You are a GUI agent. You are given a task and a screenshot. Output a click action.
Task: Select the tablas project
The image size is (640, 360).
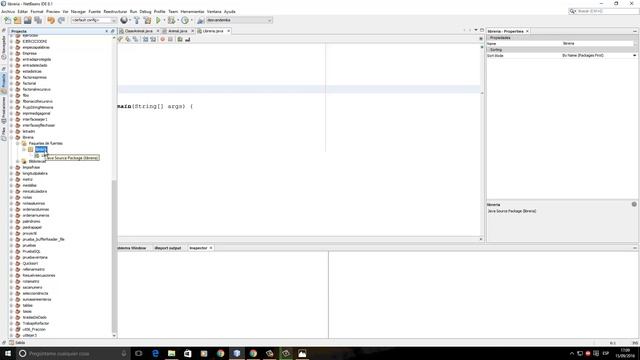pos(27,305)
